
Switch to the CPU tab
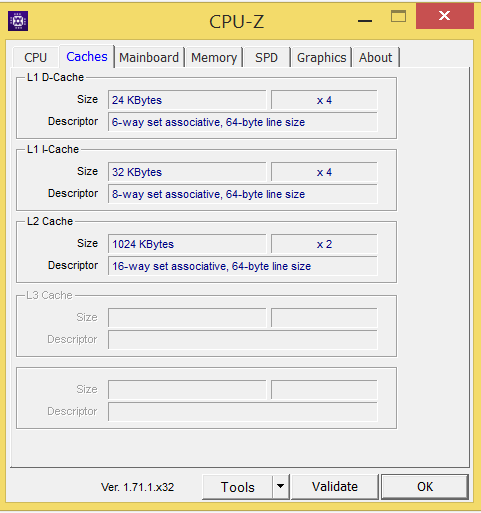click(x=35, y=58)
